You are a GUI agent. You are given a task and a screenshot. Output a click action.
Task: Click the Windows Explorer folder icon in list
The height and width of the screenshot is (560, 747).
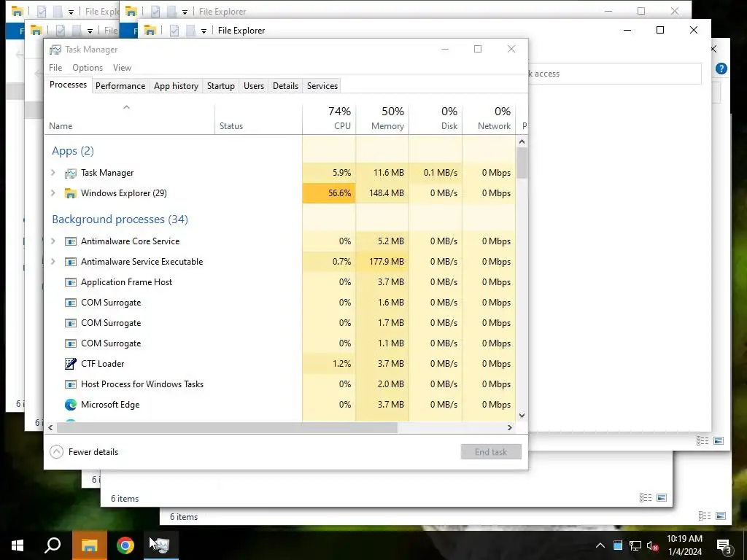coord(71,193)
